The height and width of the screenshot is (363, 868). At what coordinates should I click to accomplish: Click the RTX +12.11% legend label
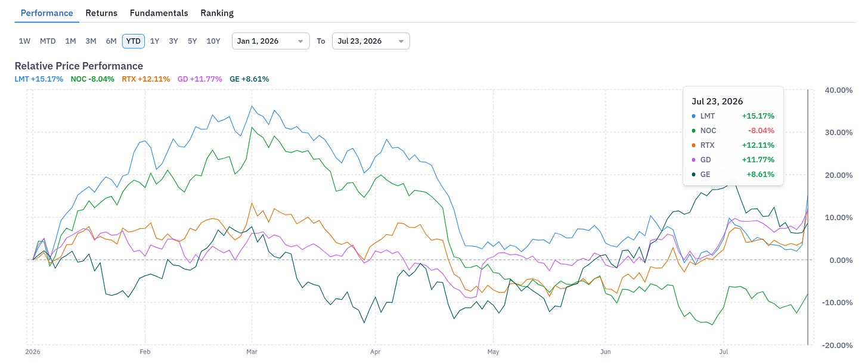coord(145,79)
